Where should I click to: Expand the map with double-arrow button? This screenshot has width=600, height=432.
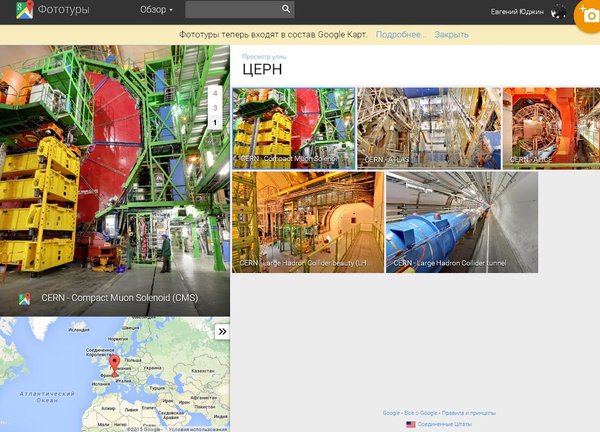click(222, 331)
